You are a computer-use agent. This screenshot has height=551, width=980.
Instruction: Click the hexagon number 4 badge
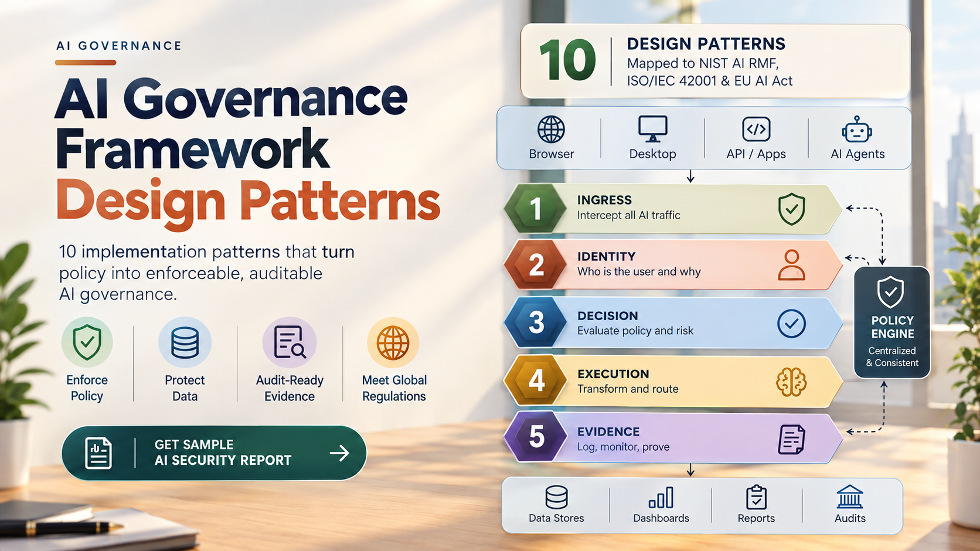pyautogui.click(x=535, y=381)
